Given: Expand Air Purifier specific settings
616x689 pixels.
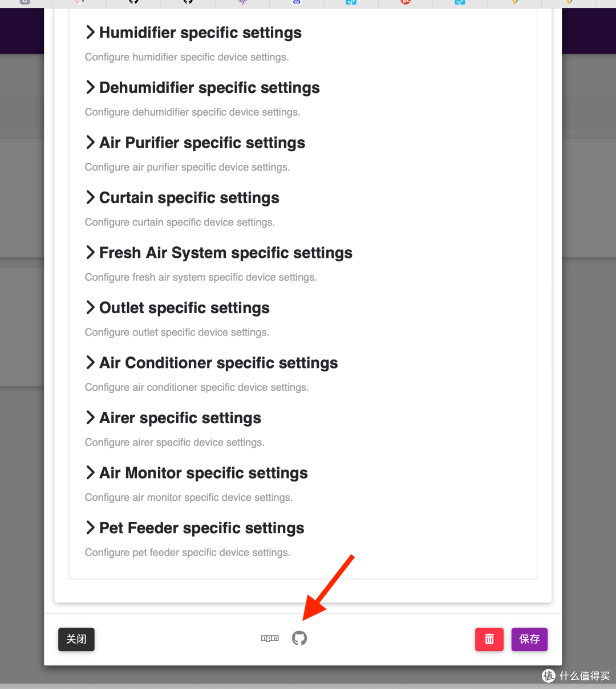Looking at the screenshot, I should 202,143.
